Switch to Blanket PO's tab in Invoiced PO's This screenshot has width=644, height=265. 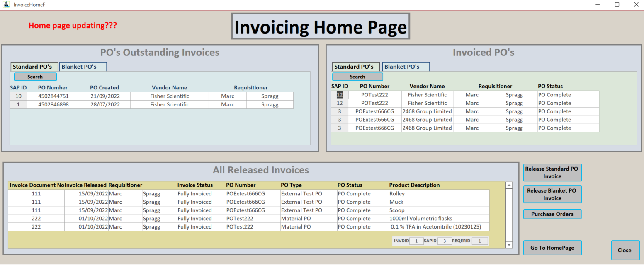click(x=406, y=67)
